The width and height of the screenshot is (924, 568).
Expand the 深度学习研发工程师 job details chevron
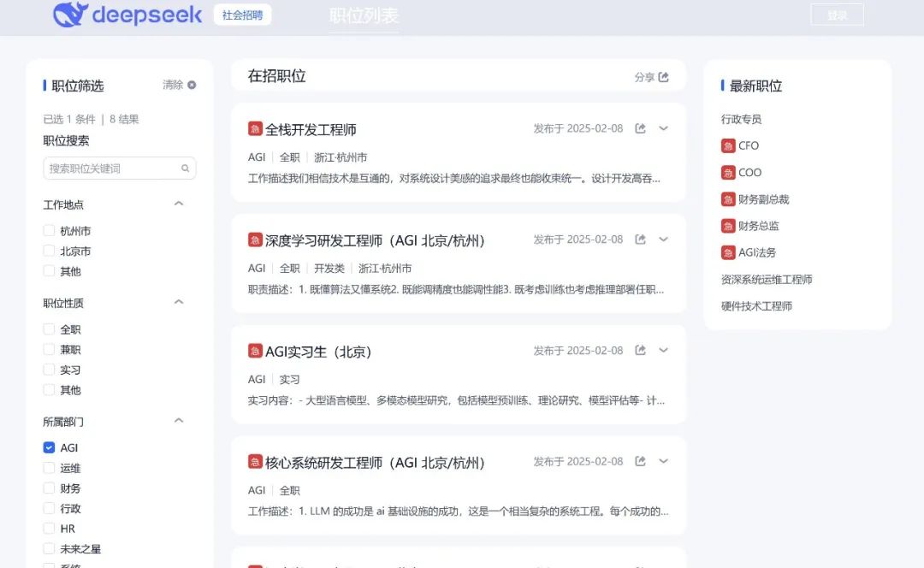pyautogui.click(x=664, y=240)
